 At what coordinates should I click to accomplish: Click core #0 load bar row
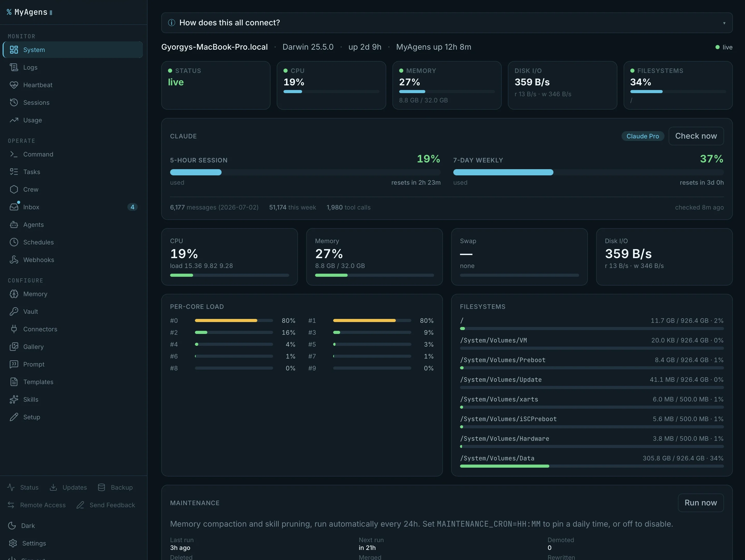[233, 320]
